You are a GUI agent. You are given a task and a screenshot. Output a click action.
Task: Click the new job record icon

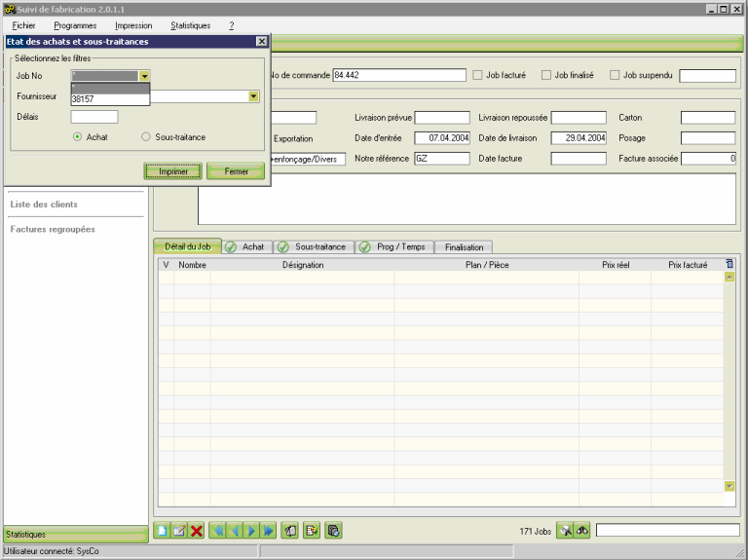click(x=162, y=531)
